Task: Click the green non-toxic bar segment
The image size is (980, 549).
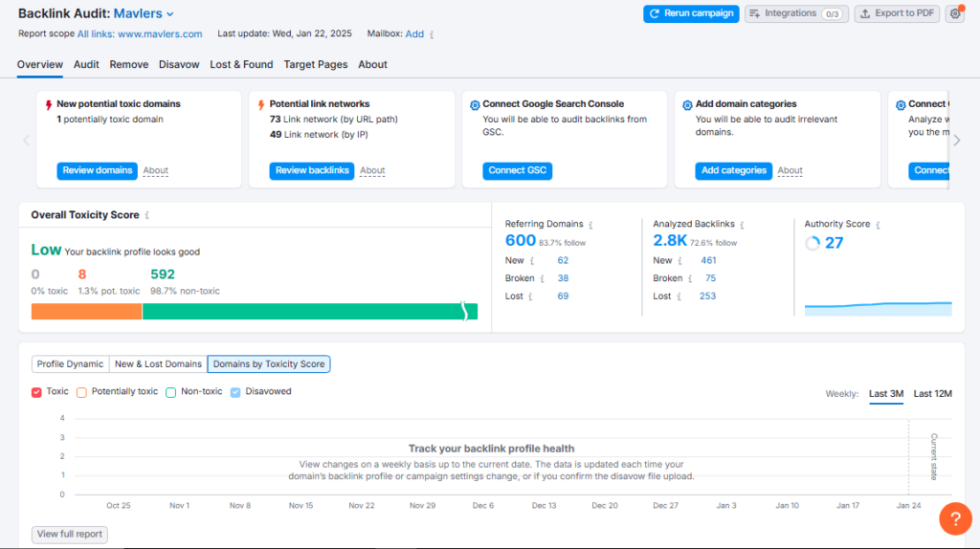Action: coord(309,311)
